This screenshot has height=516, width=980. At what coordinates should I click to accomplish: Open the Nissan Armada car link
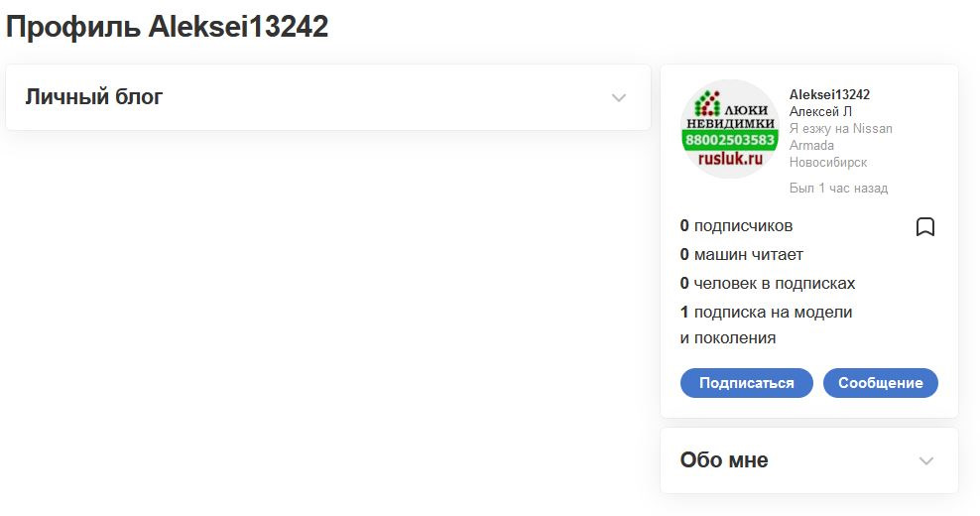pyautogui.click(x=840, y=136)
